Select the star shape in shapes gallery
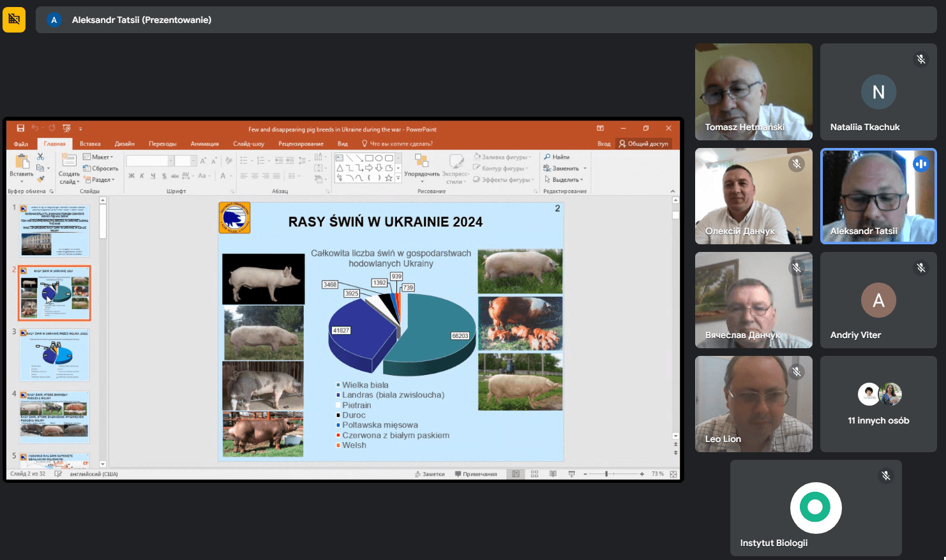946x560 pixels. click(388, 177)
